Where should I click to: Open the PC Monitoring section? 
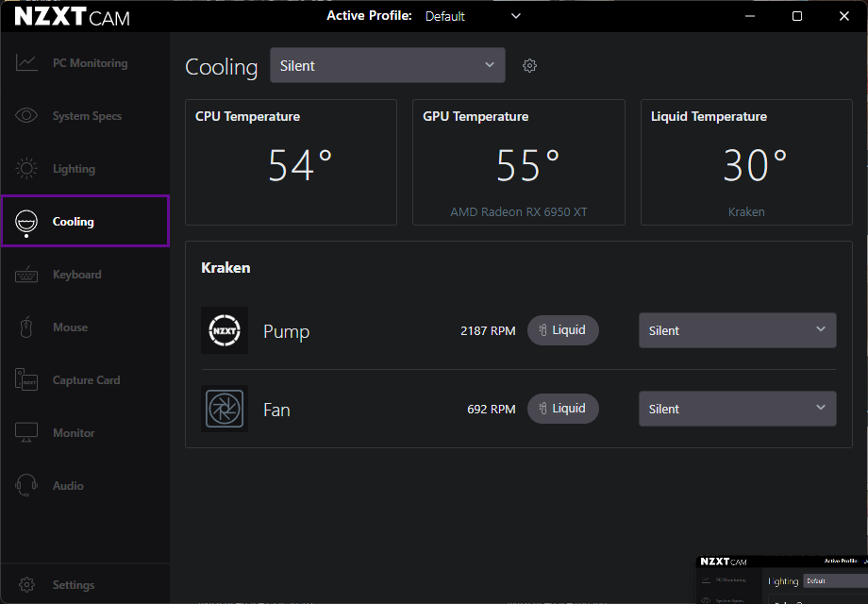pyautogui.click(x=85, y=63)
